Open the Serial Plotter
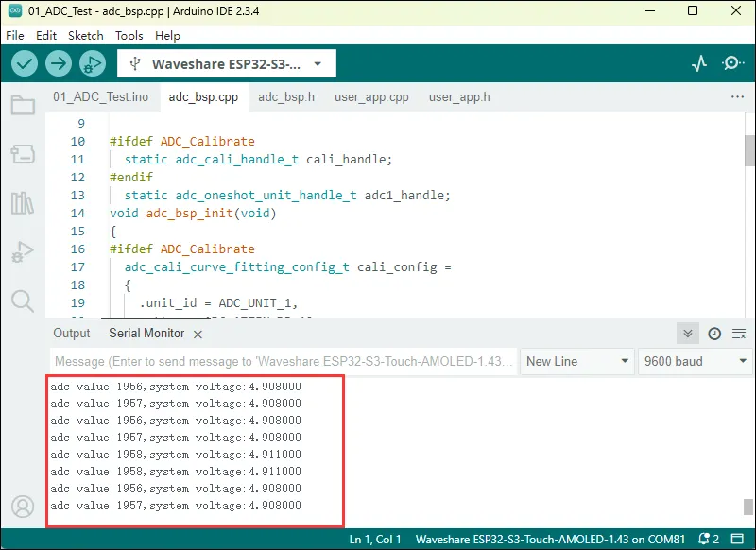 699,63
